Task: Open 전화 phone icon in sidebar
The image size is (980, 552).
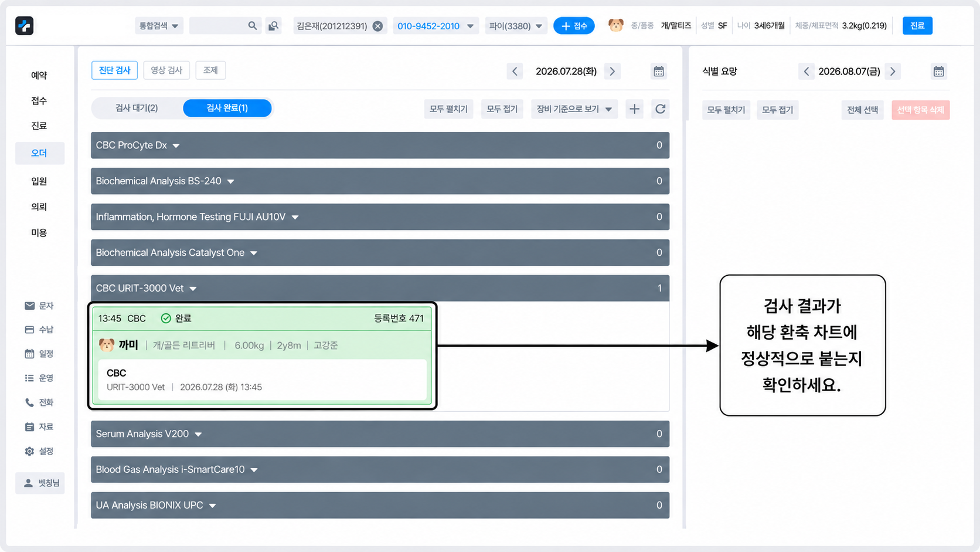Action: (x=30, y=402)
